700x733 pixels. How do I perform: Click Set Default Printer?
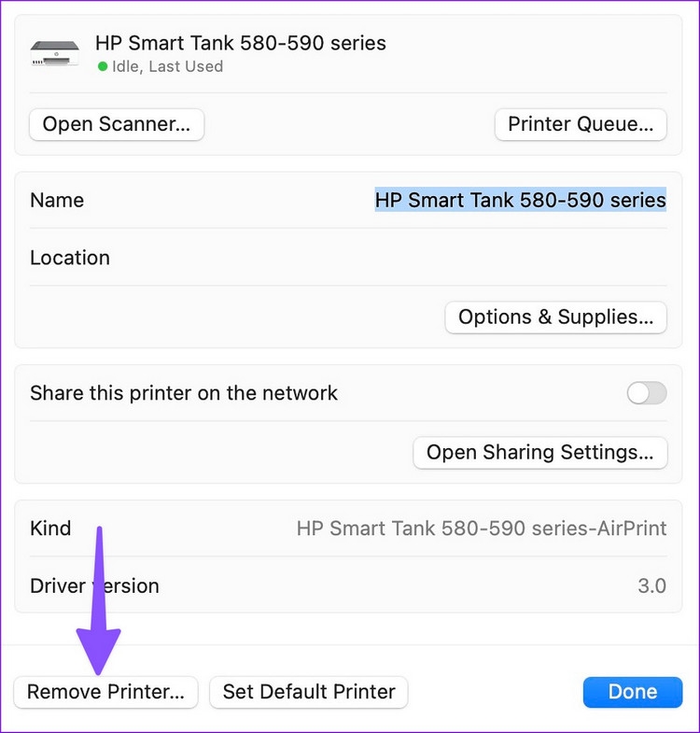click(309, 692)
